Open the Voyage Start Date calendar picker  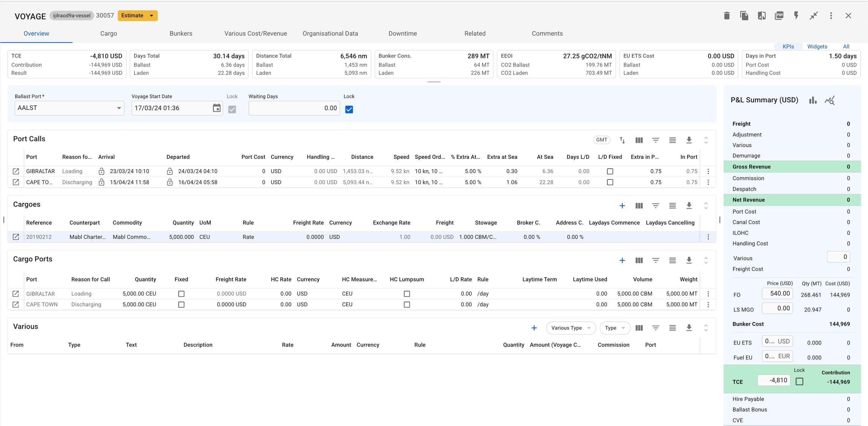(217, 108)
